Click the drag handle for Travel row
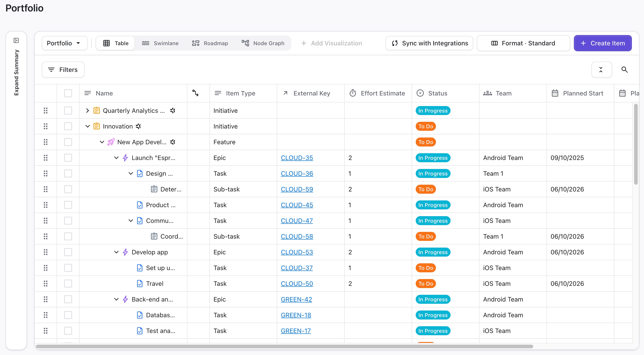The height and width of the screenshot is (355, 644). click(45, 284)
